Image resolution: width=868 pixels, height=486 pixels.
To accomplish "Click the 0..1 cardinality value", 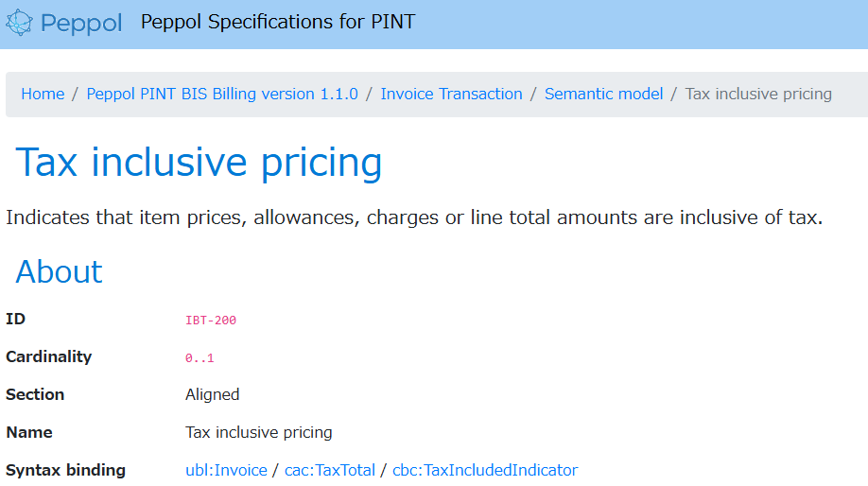I will (x=200, y=358).
